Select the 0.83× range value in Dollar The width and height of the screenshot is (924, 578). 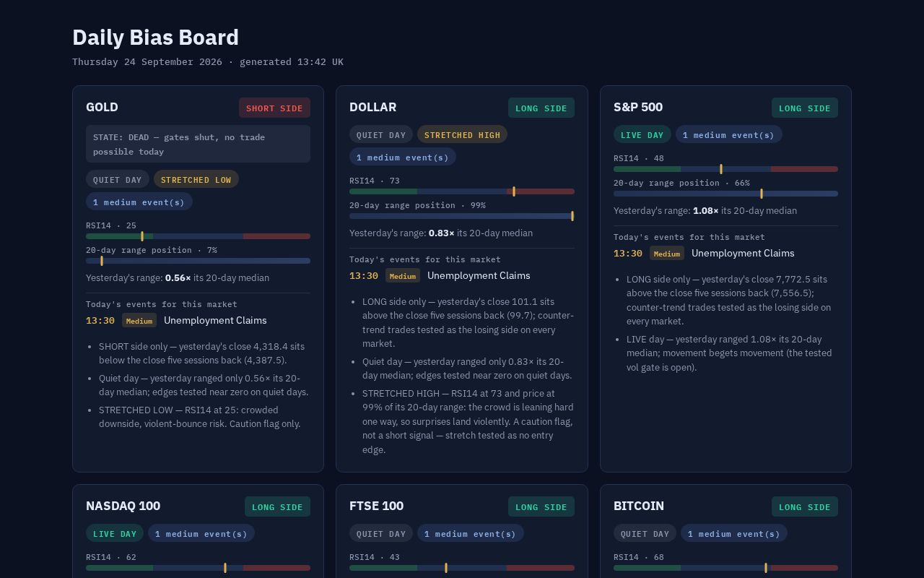(442, 233)
